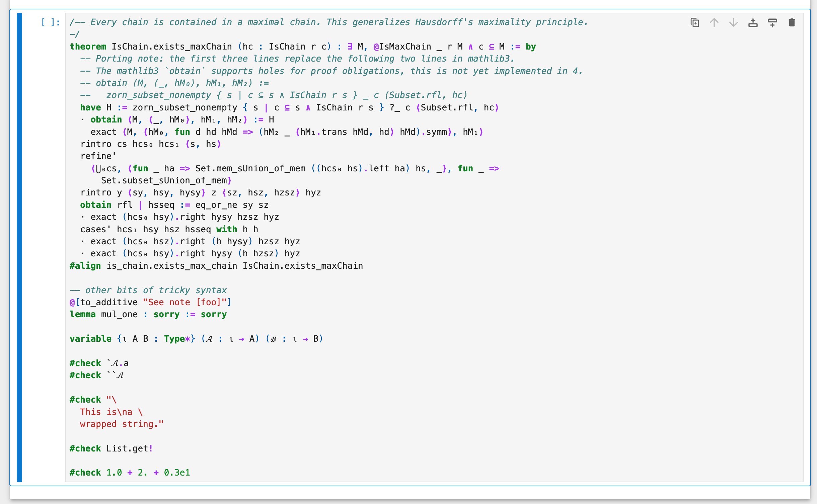This screenshot has width=817, height=504.
Task: Click the string 'See note [foo]'
Action: [x=184, y=302]
